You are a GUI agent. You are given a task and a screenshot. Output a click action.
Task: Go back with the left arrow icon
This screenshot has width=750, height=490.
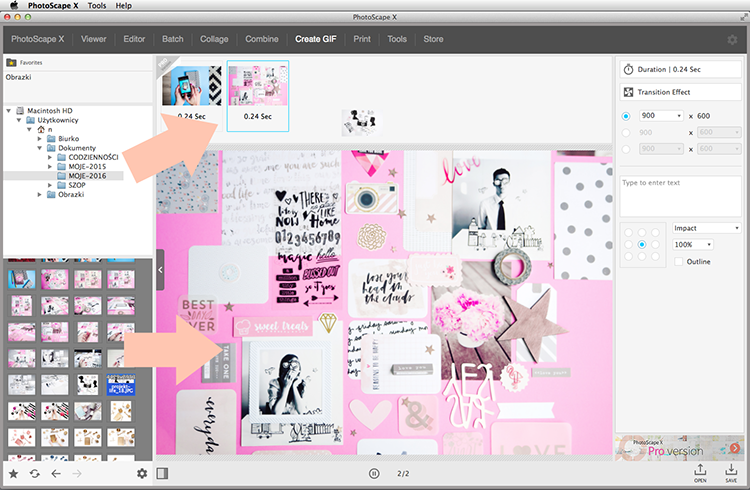56,474
